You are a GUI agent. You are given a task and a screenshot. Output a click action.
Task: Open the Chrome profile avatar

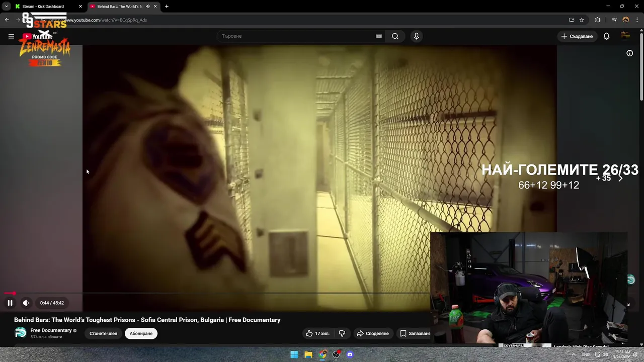625,20
